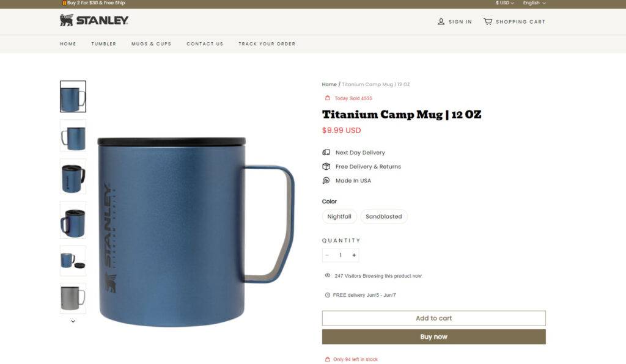The width and height of the screenshot is (626, 364).
Task: Select the Sandblasted color option
Action: [x=384, y=216]
